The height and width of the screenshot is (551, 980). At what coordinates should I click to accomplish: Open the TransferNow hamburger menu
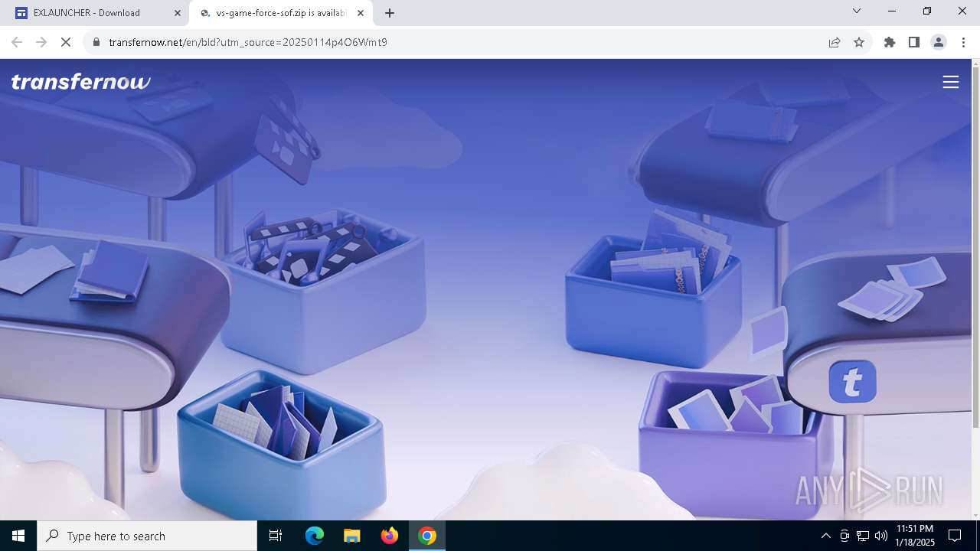click(950, 82)
